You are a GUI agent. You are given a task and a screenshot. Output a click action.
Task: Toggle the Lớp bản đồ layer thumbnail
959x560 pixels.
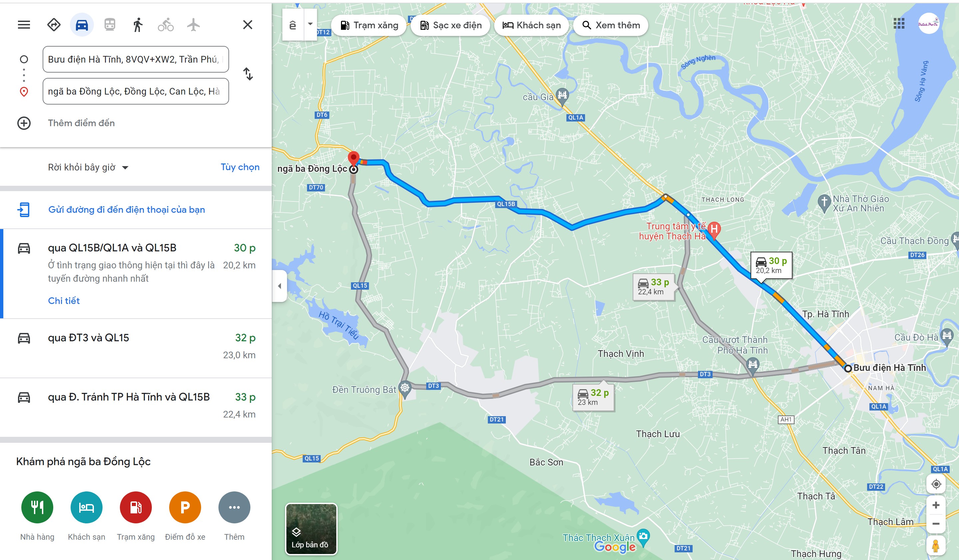coord(311,529)
